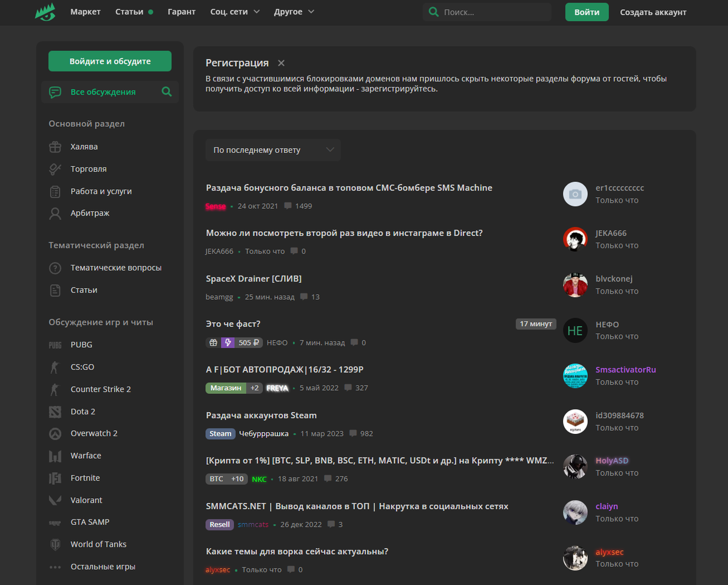Click the 505 ₽ prize amount
This screenshot has height=585, width=728.
click(x=249, y=342)
